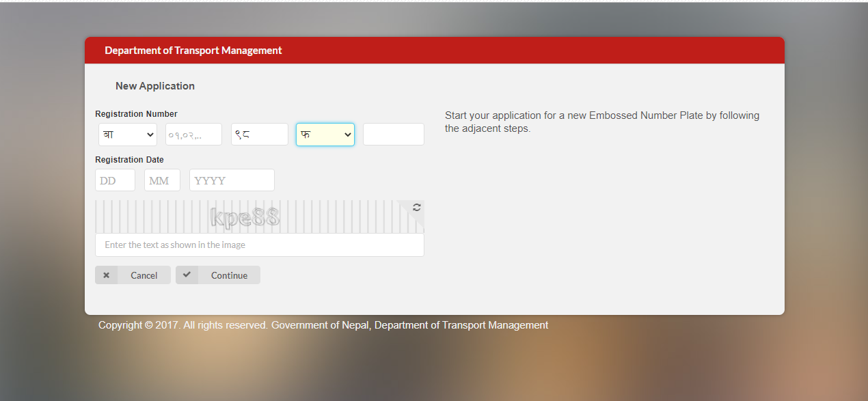
Task: Click the checkmark icon on Continue
Action: pyautogui.click(x=187, y=275)
